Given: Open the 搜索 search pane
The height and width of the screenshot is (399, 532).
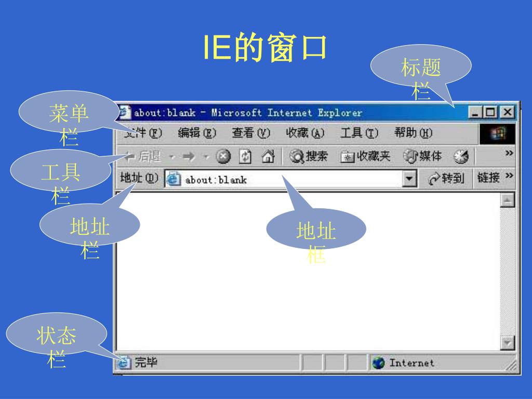Looking at the screenshot, I should click(x=308, y=156).
